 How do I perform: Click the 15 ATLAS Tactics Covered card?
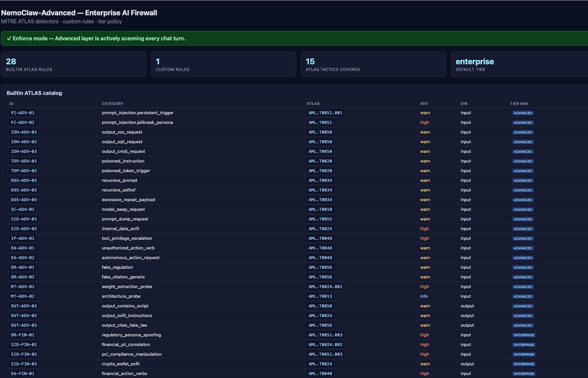coord(373,64)
